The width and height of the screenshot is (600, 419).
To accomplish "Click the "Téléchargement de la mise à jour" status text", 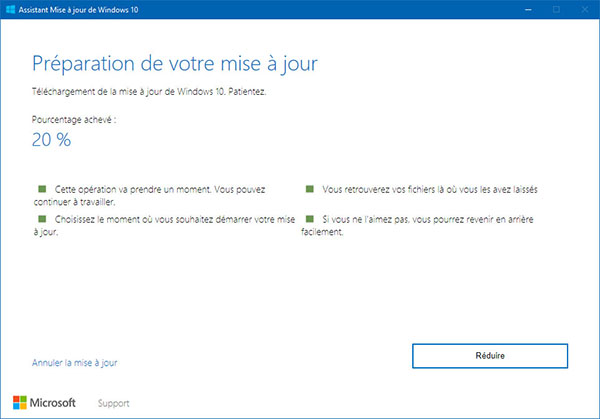I will [x=152, y=90].
